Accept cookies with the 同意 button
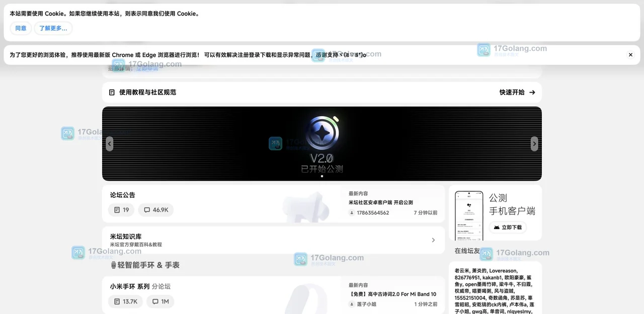Screen dimensions: 644x314 [21, 28]
